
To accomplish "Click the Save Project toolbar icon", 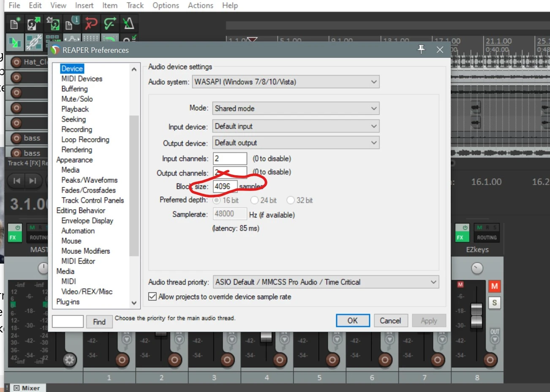I will [x=53, y=23].
